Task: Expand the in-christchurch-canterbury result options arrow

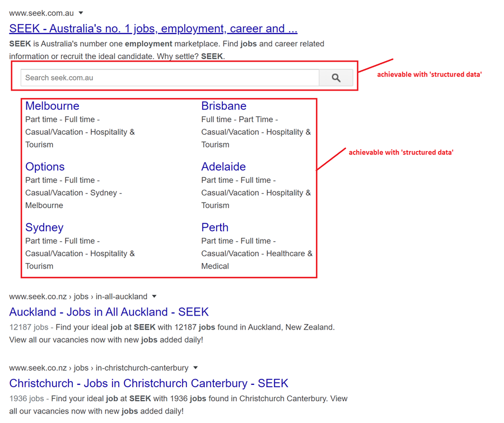Action: click(195, 368)
